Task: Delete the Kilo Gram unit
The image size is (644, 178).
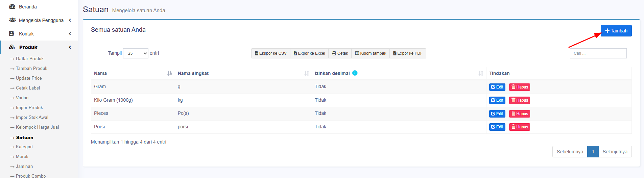Action: coord(520,100)
